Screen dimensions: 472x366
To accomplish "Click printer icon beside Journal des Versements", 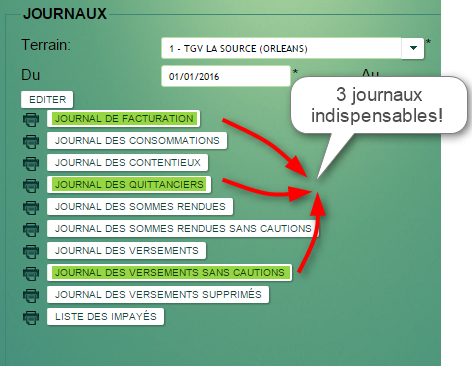I will 31,251.
